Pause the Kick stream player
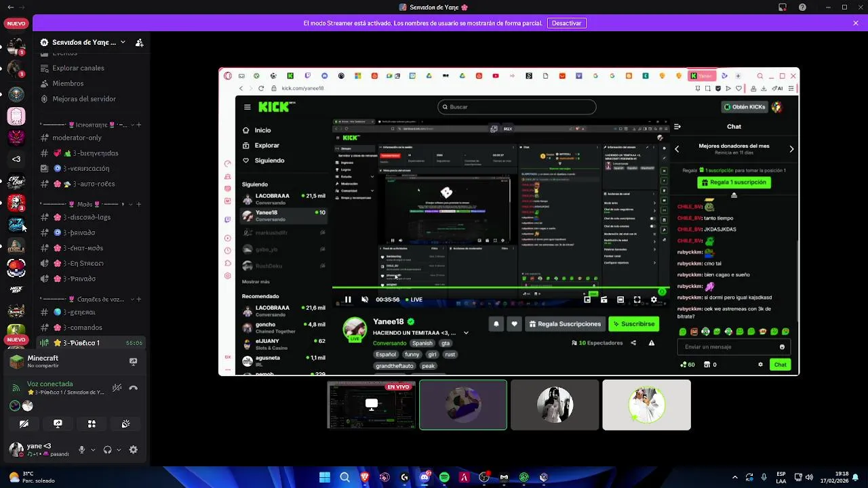This screenshot has height=488, width=868. pos(348,300)
